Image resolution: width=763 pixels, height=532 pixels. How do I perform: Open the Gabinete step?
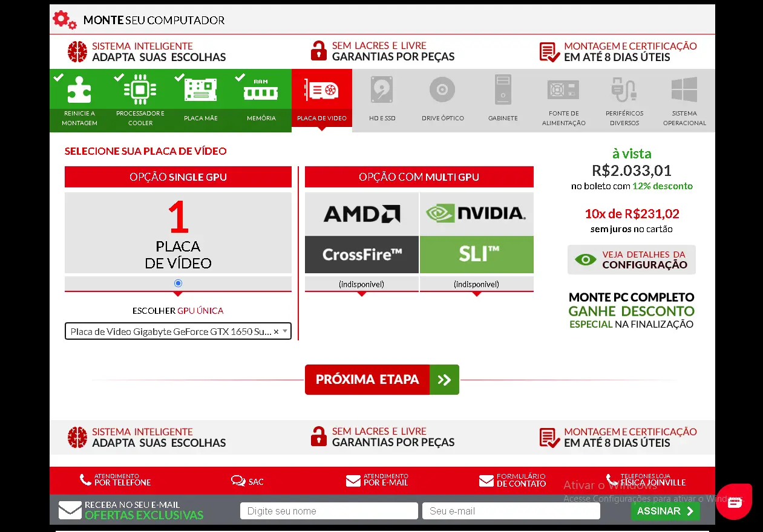tap(503, 100)
